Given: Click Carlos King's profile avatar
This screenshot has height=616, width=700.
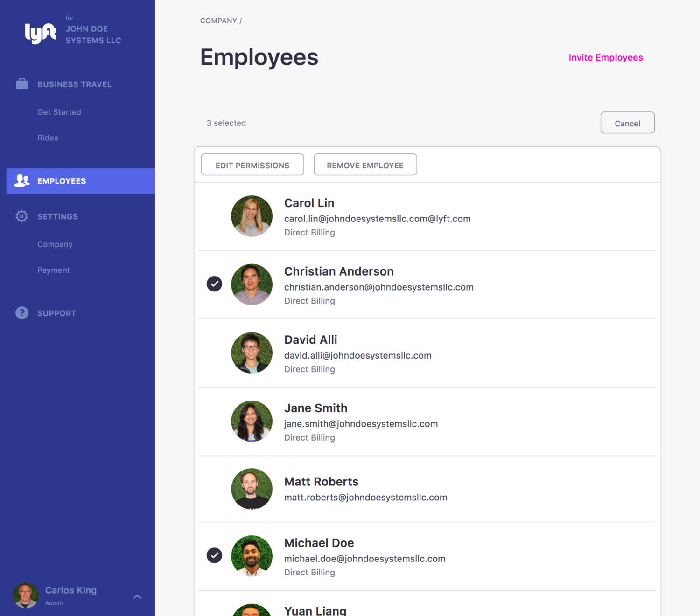Looking at the screenshot, I should pos(26,595).
